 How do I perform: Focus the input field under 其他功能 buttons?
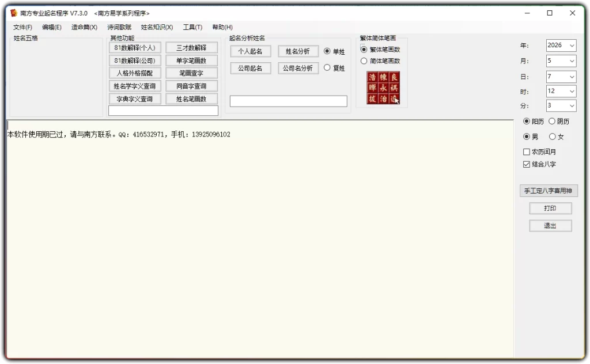click(163, 111)
